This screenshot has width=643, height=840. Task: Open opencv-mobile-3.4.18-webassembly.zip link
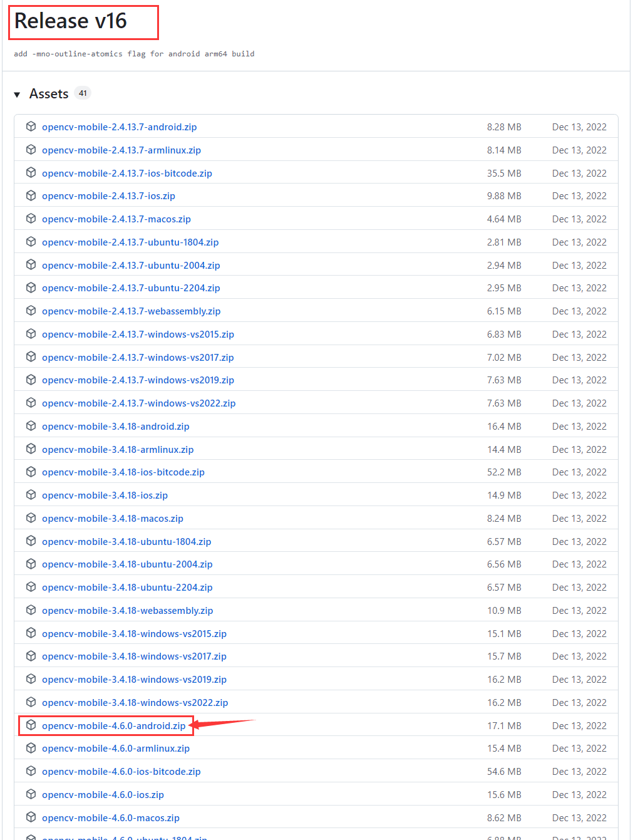(127, 611)
